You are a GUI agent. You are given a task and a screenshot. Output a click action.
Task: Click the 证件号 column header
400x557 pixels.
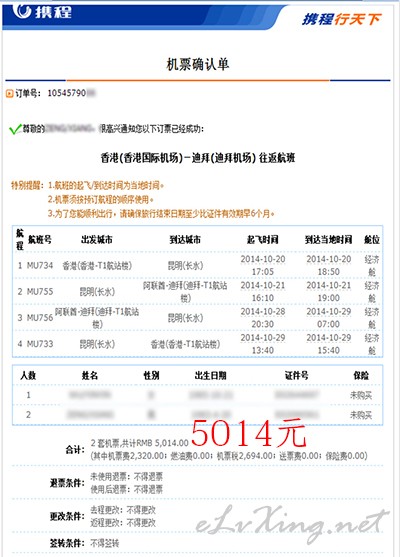point(296,375)
